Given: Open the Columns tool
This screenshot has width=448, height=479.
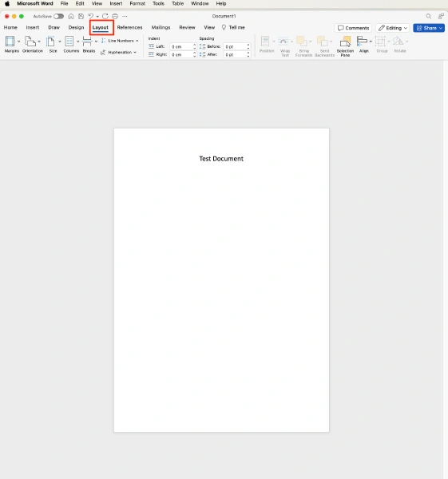Looking at the screenshot, I should (x=69, y=42).
